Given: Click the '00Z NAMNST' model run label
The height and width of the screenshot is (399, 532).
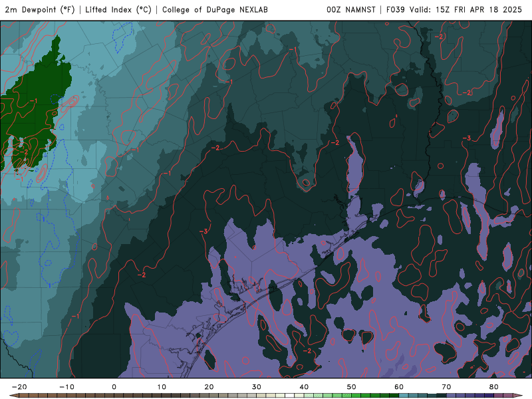Looking at the screenshot, I should (351, 10).
